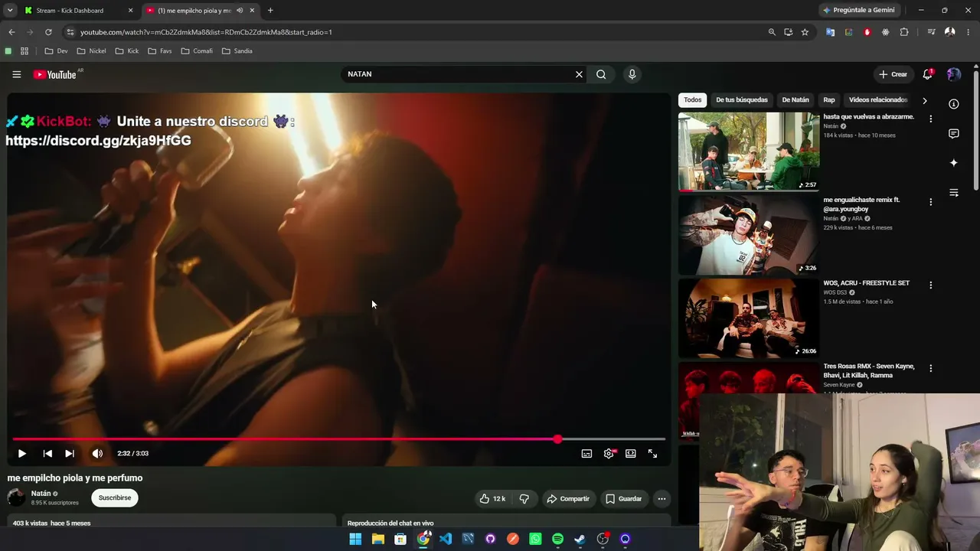Viewport: 980px width, 551px height.
Task: Click the address bar URL
Action: coord(206,32)
